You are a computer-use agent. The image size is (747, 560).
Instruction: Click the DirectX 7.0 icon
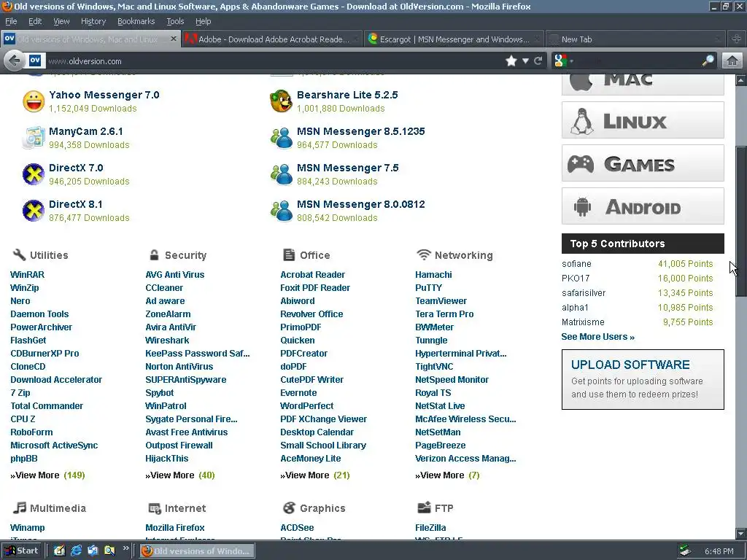[x=34, y=174]
